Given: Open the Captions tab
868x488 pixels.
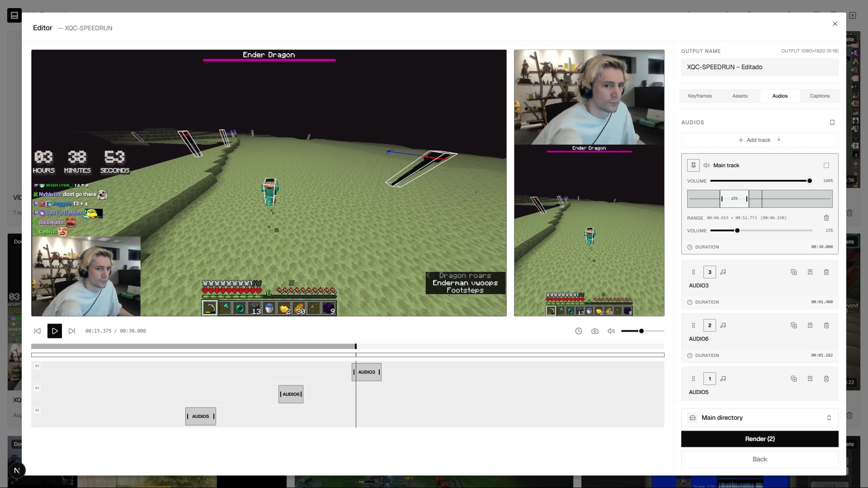Looking at the screenshot, I should (820, 96).
